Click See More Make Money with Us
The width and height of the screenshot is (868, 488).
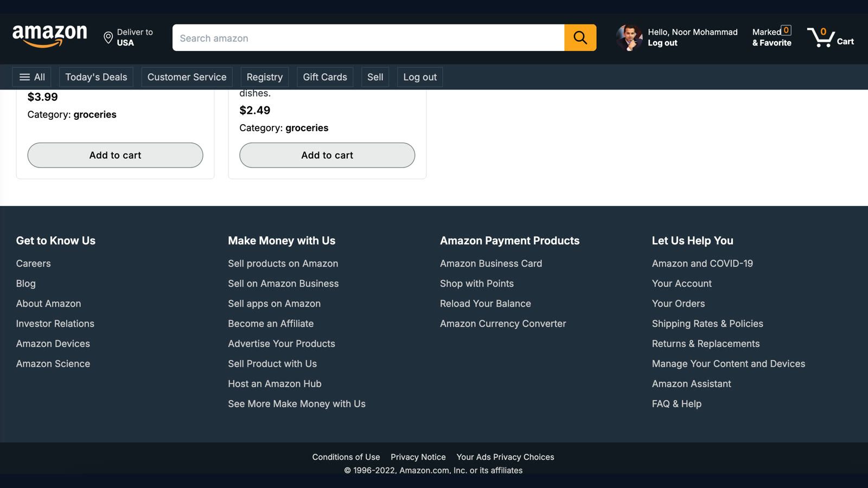click(297, 404)
